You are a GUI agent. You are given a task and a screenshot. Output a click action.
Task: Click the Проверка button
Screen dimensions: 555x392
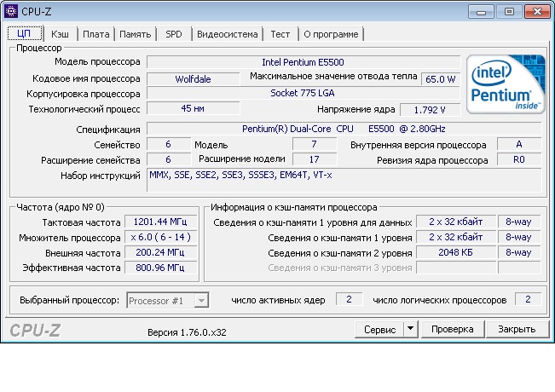tap(453, 330)
